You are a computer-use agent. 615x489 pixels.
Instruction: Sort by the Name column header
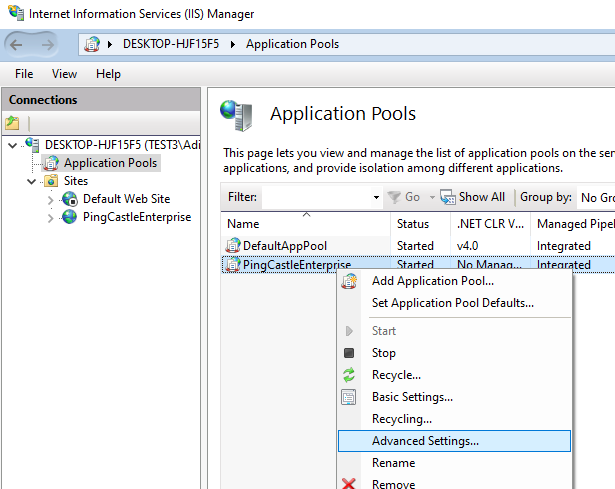coord(306,224)
